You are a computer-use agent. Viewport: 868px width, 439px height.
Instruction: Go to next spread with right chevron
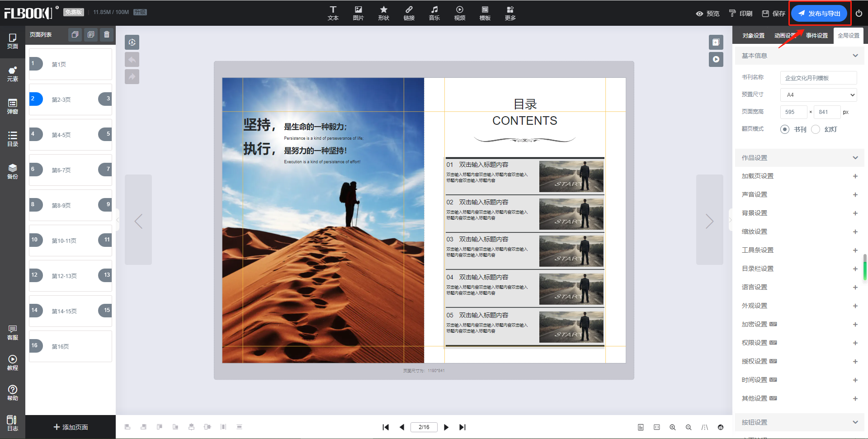click(710, 220)
